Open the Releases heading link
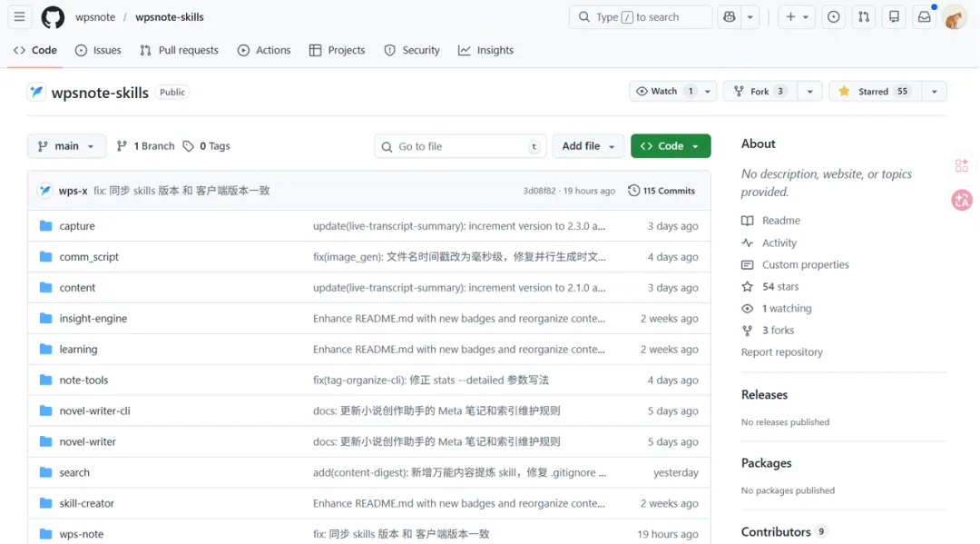The width and height of the screenshot is (980, 544). click(x=764, y=394)
